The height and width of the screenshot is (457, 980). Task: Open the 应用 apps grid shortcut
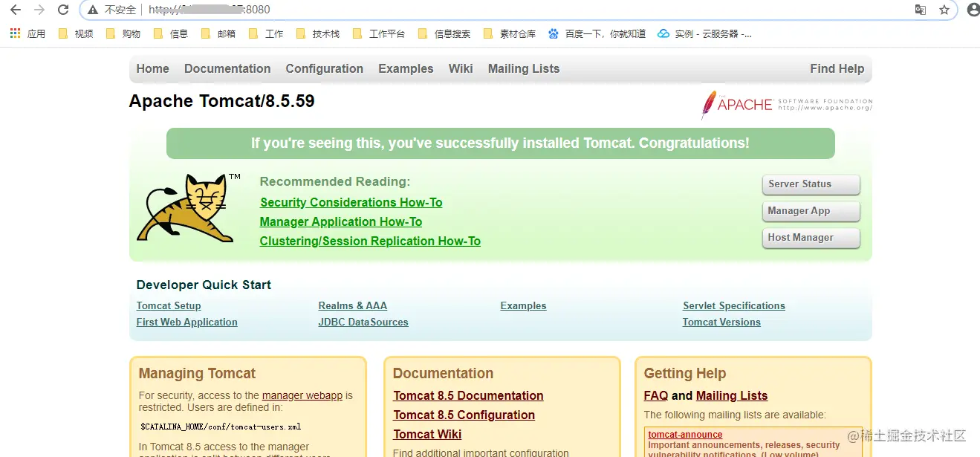27,33
